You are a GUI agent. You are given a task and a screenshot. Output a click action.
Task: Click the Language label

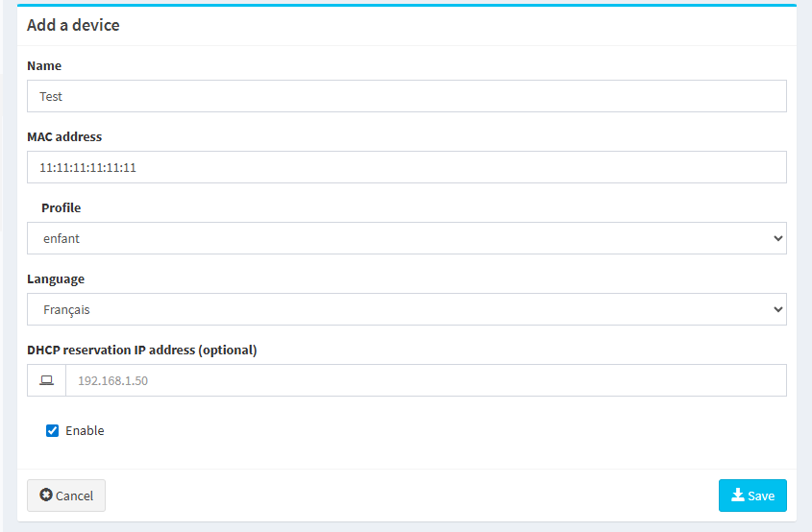[56, 278]
